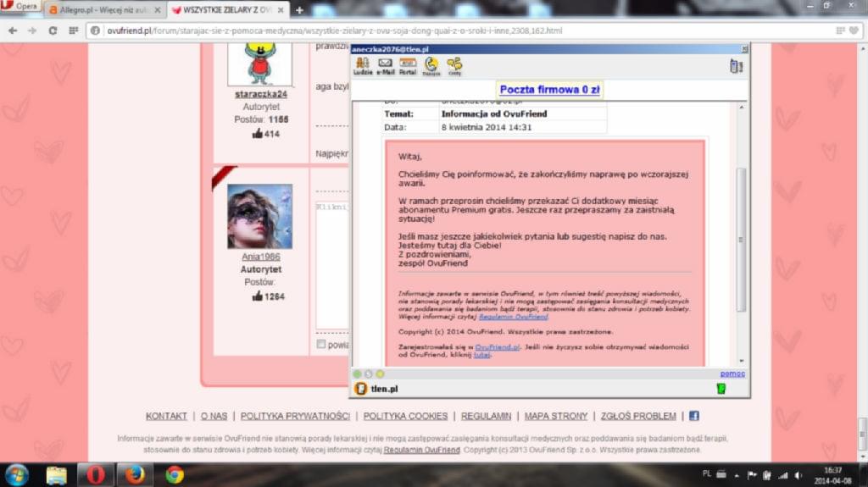The width and height of the screenshot is (868, 487).
Task: Click the browser page scrollbar thumb
Action: tap(862, 434)
